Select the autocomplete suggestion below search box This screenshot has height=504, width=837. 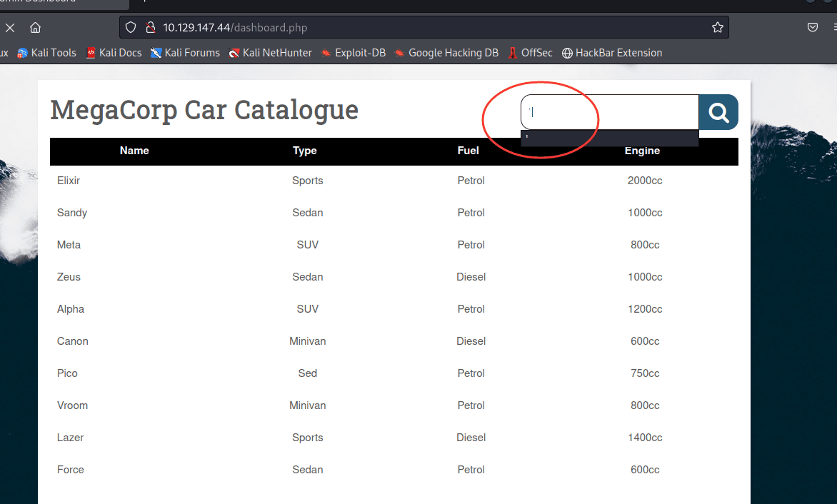coord(609,138)
